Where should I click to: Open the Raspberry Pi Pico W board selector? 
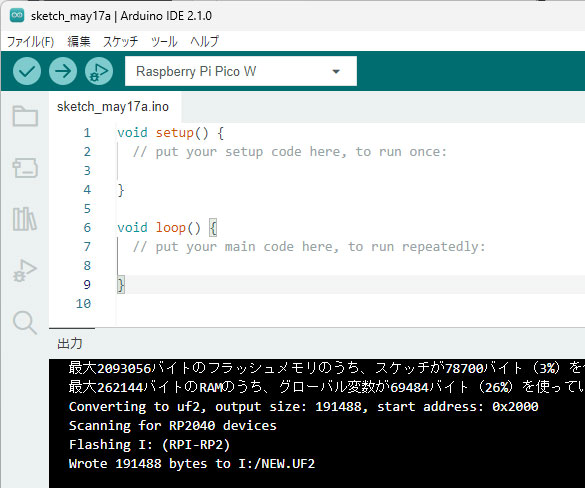click(x=241, y=71)
